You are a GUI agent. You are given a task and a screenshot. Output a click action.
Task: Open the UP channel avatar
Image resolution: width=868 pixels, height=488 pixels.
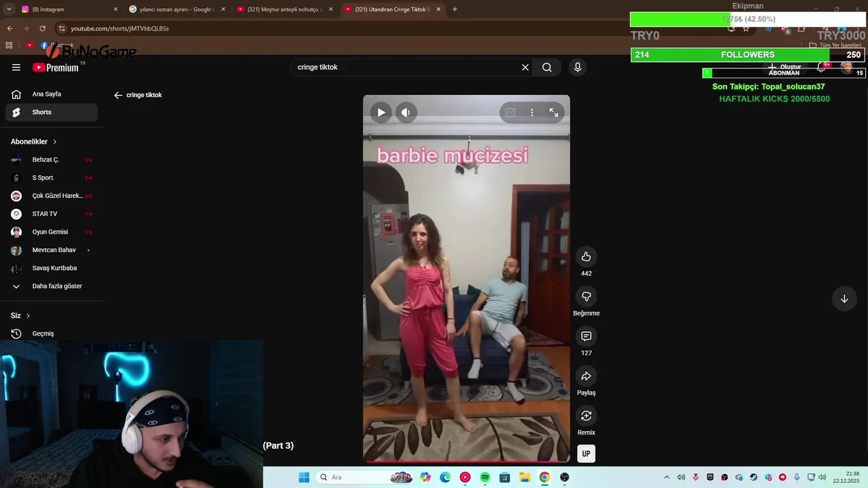[587, 454]
